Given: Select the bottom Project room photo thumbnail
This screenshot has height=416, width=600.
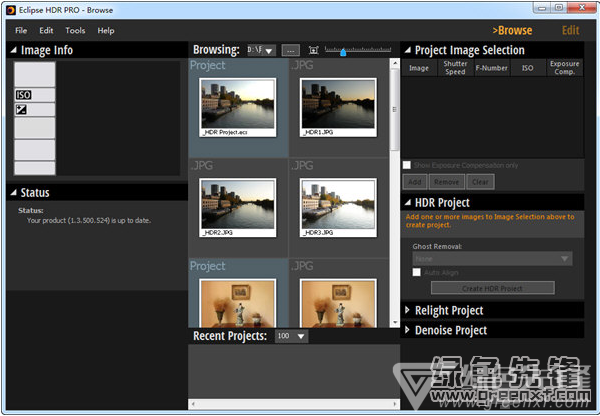Looking at the screenshot, I should [x=238, y=303].
